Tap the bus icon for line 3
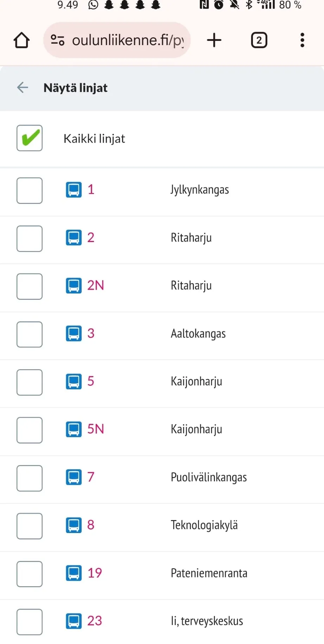 point(74,333)
